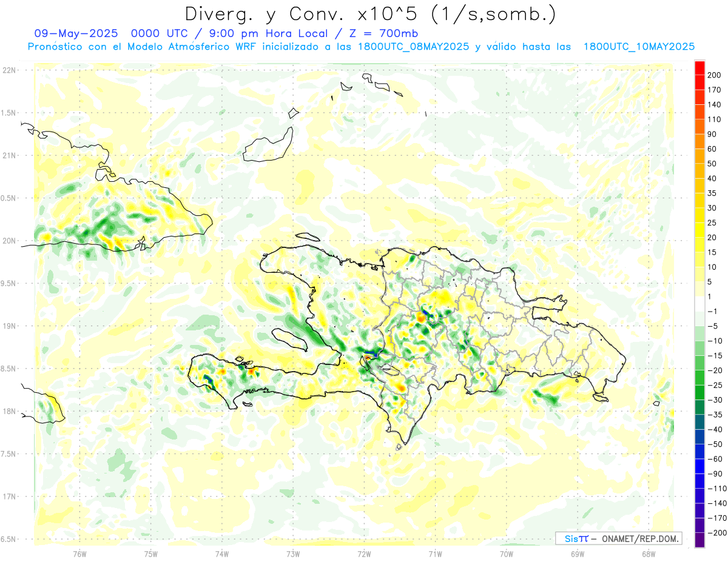Screen dimensions: 728x562
Task: Click the positive "15" color scale value
Action: [712, 252]
